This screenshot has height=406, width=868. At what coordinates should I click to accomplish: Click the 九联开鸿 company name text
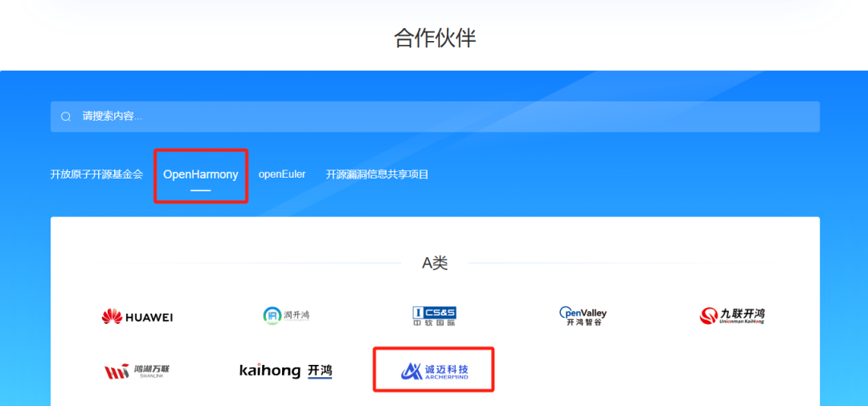pos(743,314)
